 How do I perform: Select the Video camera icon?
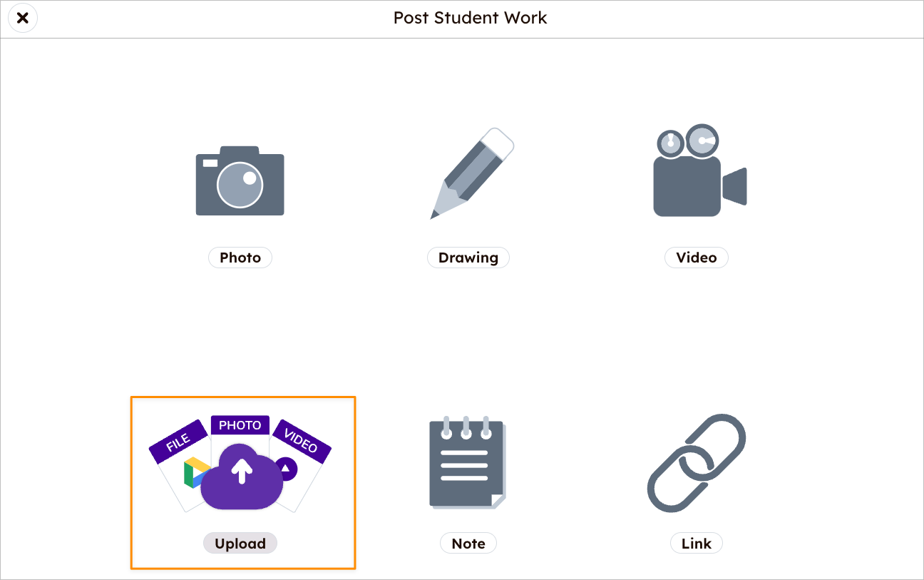point(695,171)
